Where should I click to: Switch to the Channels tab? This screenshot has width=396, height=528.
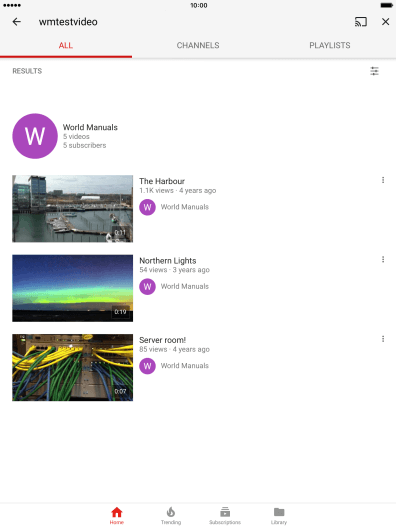[198, 45]
